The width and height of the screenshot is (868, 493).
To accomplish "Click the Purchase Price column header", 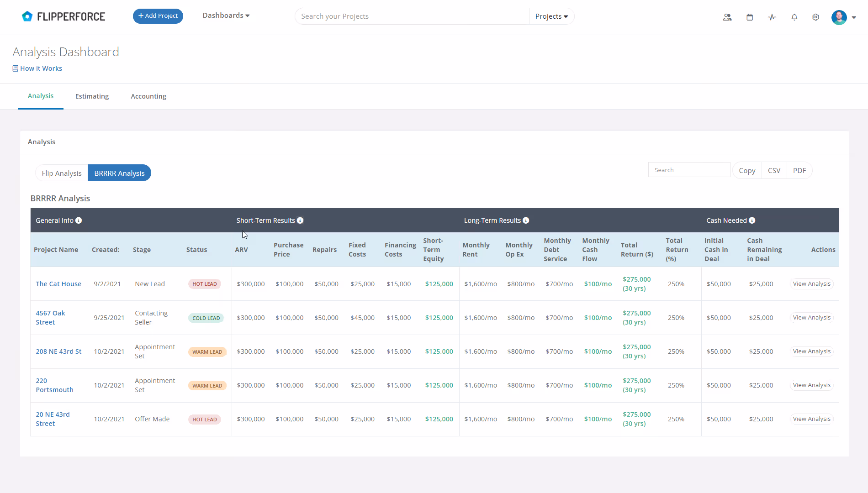I will 288,250.
